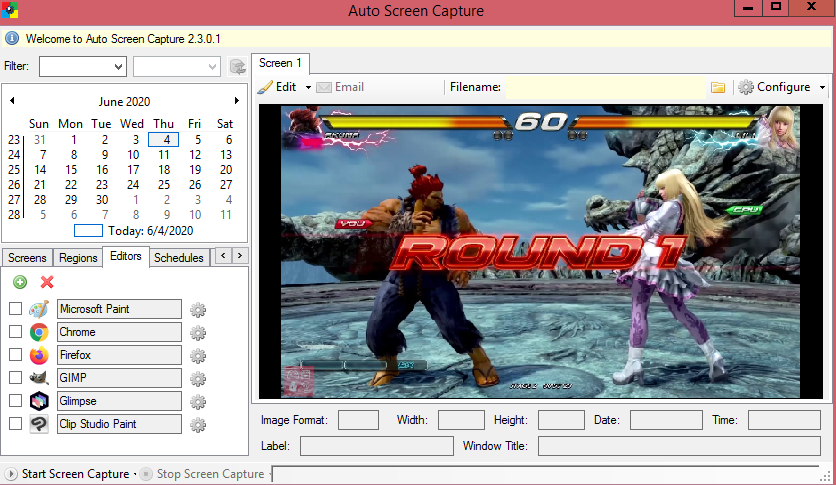Image resolution: width=836 pixels, height=485 pixels.
Task: Click the info icon in welcome bar
Action: click(x=12, y=38)
